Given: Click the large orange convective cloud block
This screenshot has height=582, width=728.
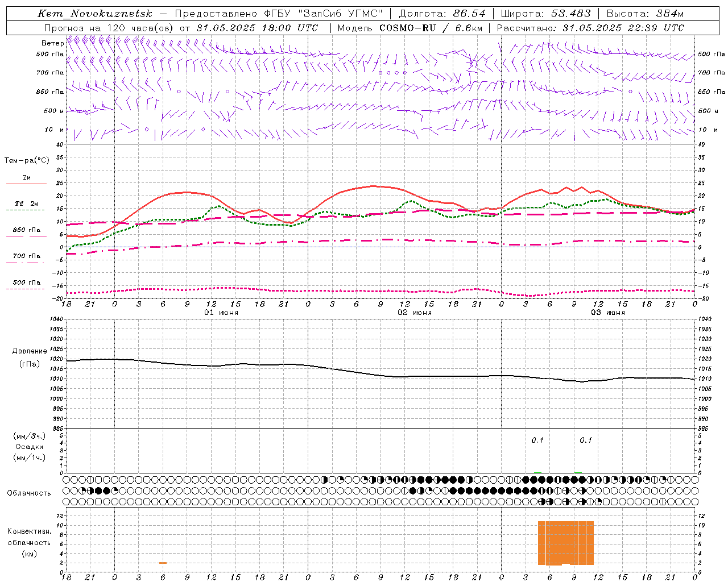Looking at the screenshot, I should [566, 543].
